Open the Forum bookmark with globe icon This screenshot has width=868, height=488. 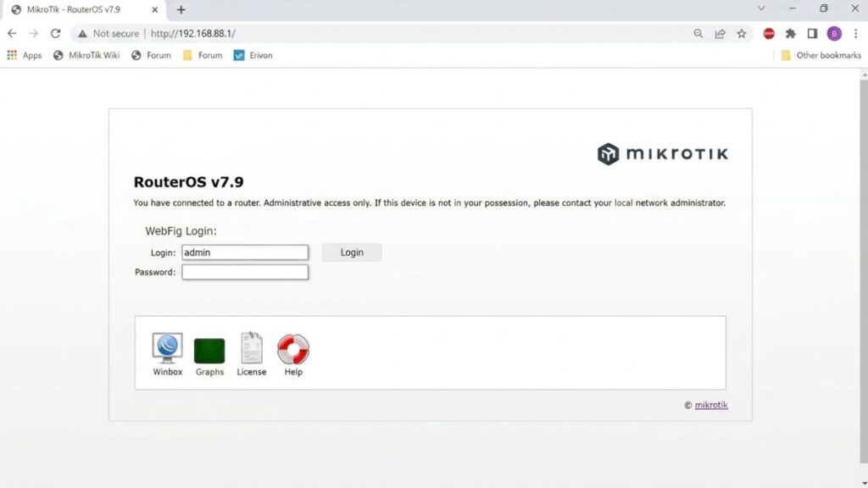pyautogui.click(x=151, y=55)
